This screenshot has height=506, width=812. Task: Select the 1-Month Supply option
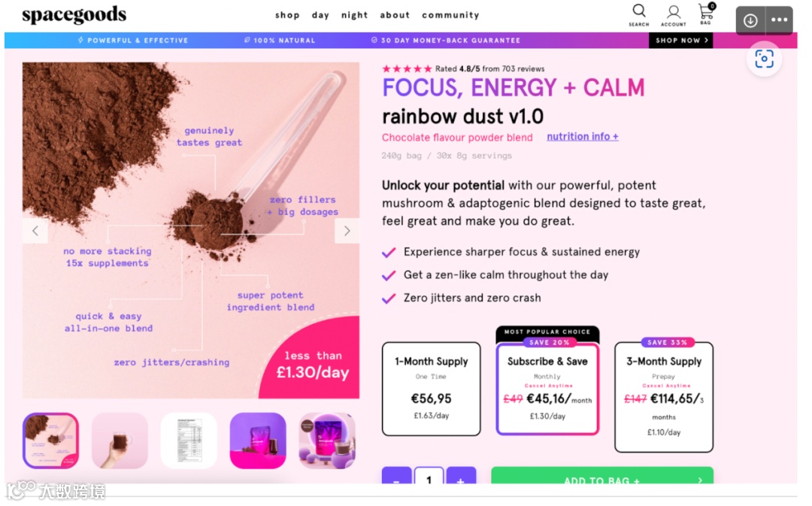pos(431,389)
